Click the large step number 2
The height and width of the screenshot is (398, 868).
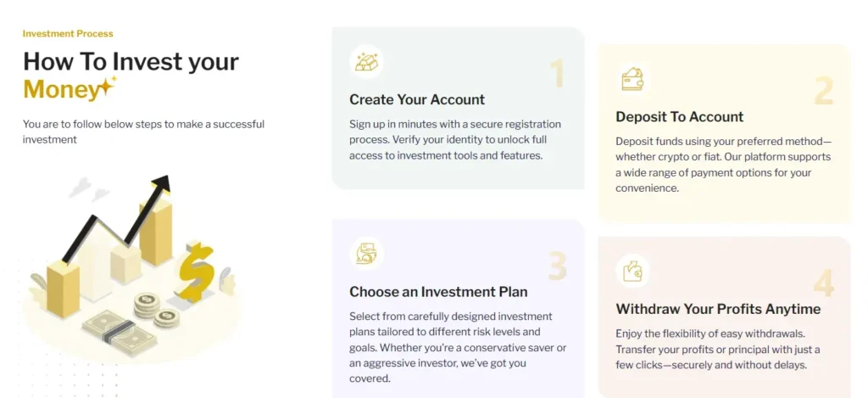click(x=823, y=91)
